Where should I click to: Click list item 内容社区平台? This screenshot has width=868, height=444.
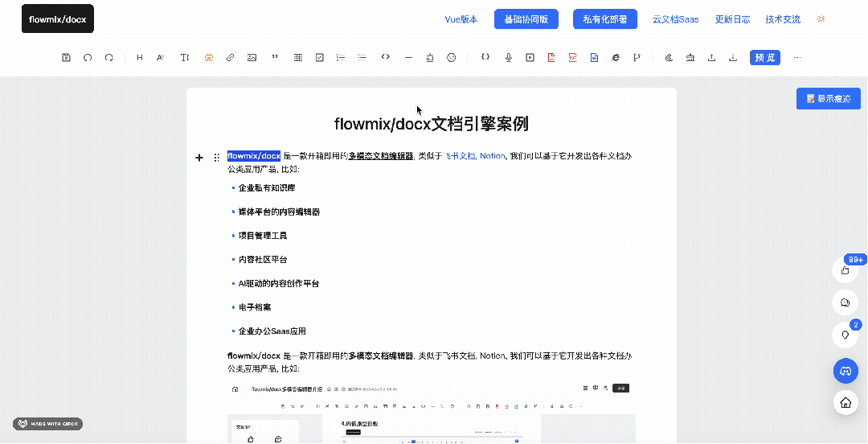(x=263, y=260)
